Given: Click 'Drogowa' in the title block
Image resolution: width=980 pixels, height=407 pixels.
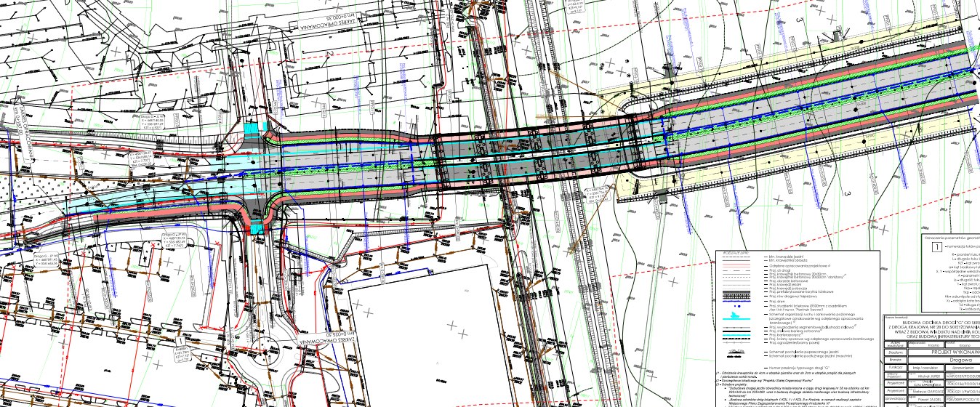Looking at the screenshot, I should [x=961, y=360].
